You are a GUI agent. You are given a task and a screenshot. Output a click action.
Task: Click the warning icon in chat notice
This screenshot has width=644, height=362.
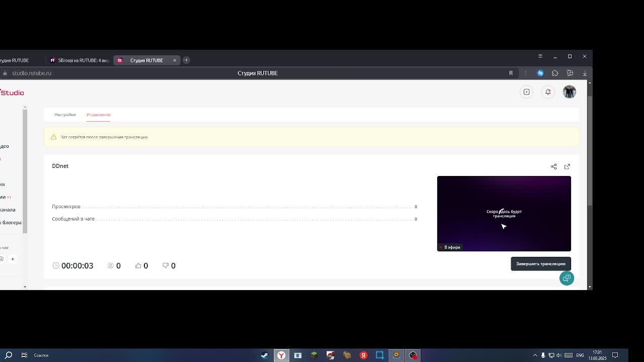click(53, 137)
